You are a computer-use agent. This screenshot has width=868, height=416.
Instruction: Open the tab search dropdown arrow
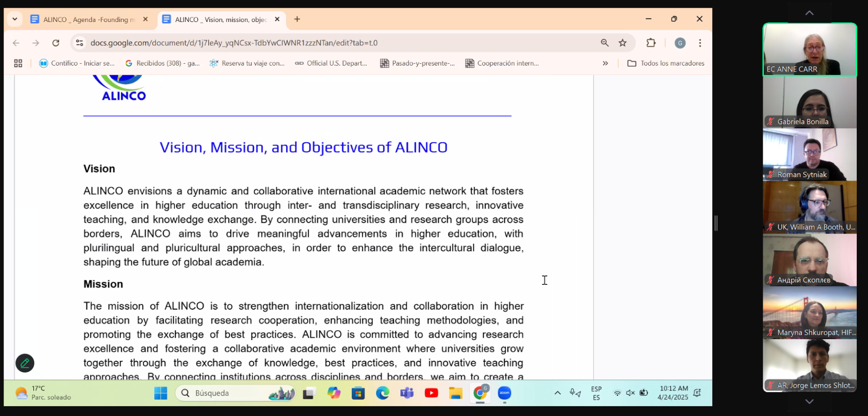(x=15, y=19)
